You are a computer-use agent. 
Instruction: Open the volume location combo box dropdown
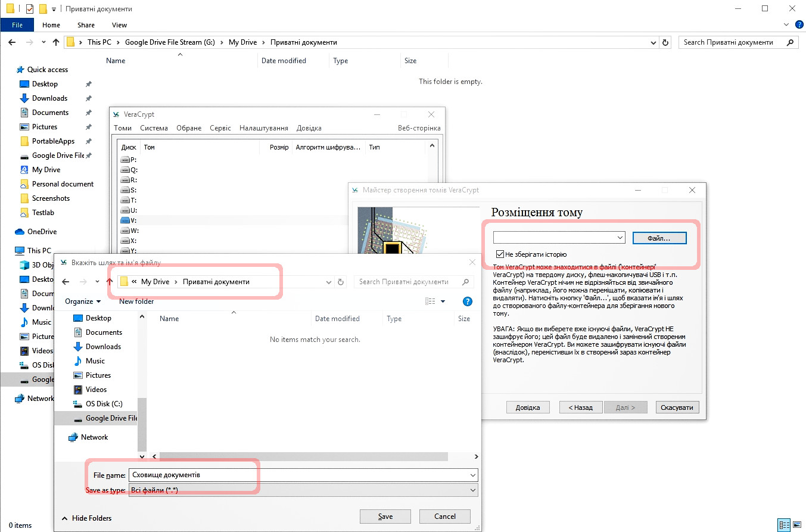[620, 238]
